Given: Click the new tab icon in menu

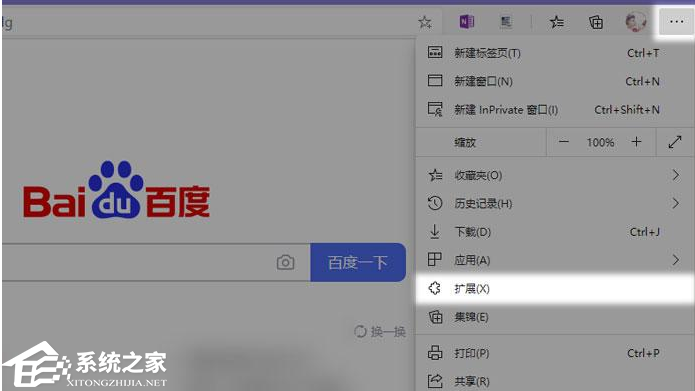Looking at the screenshot, I should click(x=435, y=53).
